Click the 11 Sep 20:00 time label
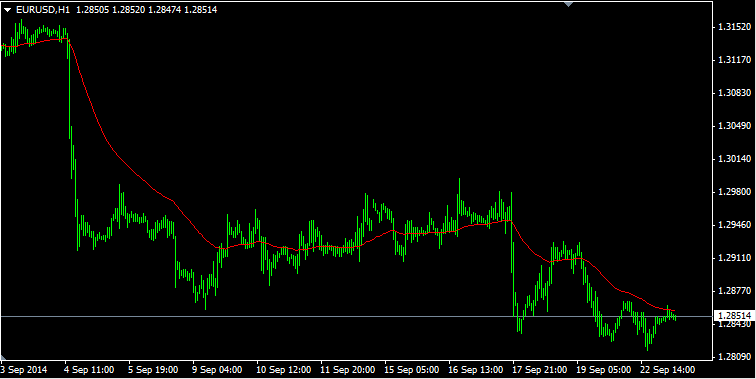The width and height of the screenshot is (756, 379). coord(348,370)
